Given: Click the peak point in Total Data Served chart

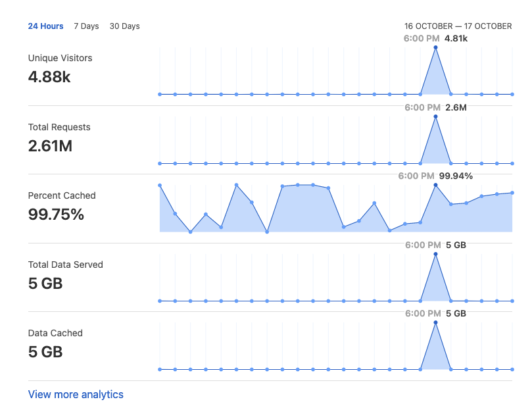Looking at the screenshot, I should [435, 254].
